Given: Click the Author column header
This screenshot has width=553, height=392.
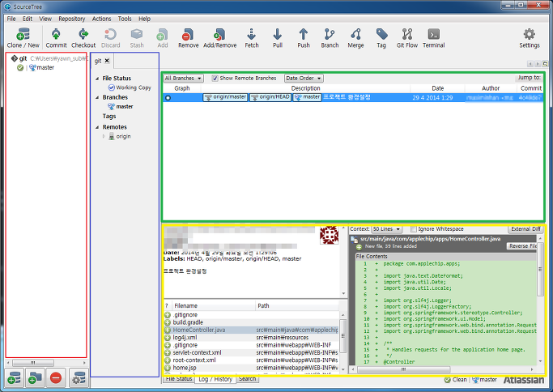Looking at the screenshot, I should point(491,88).
